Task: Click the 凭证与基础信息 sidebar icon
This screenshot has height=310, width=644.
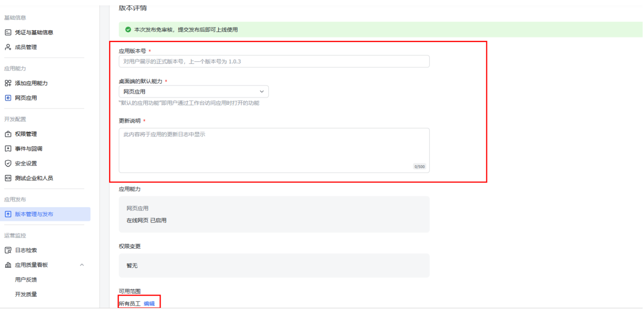Action: 8,33
